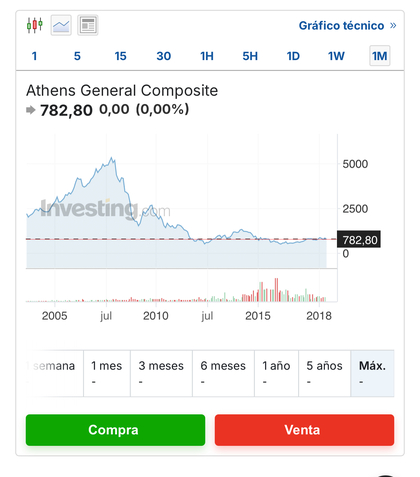Switch interval to 1D
Viewport: 420px width, 477px height.
[293, 56]
